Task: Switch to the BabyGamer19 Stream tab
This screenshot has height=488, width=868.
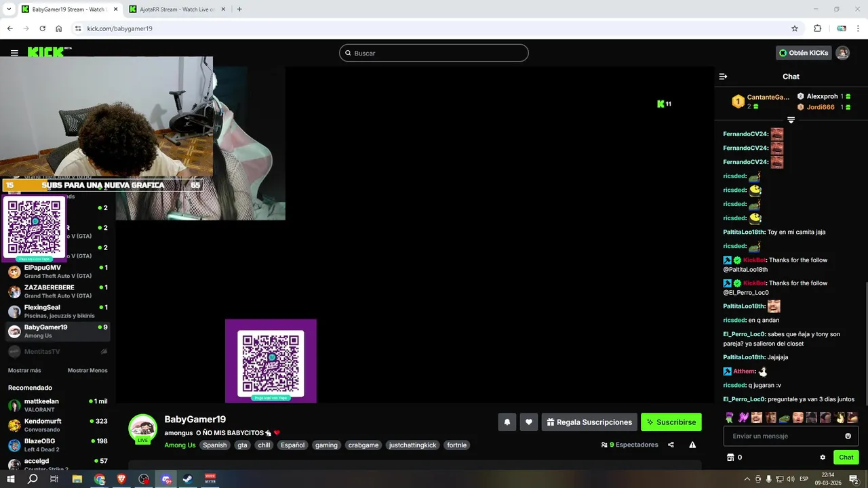Action: pos(68,9)
